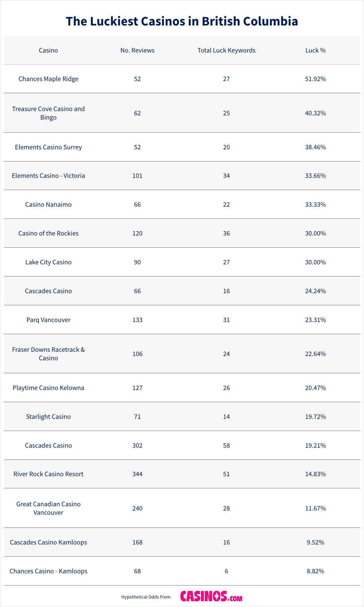Select Fraser Downs Racetrack & Casino
Image resolution: width=364 pixels, height=607 pixels.
point(48,354)
